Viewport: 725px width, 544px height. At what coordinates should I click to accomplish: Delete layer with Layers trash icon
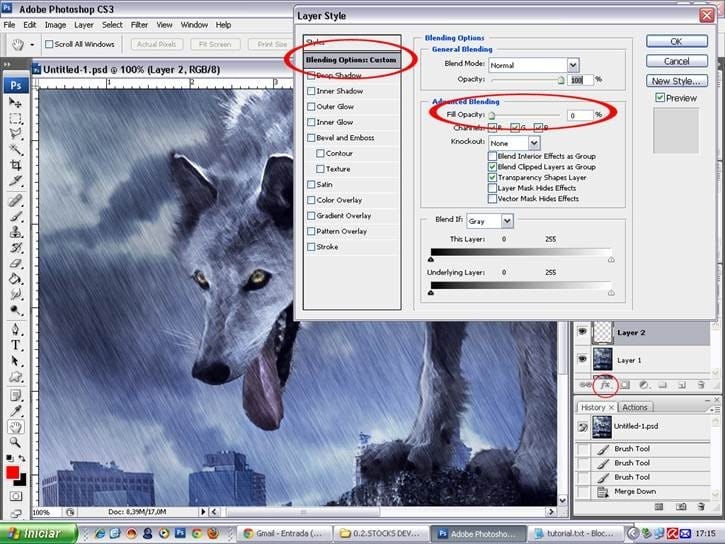(701, 385)
